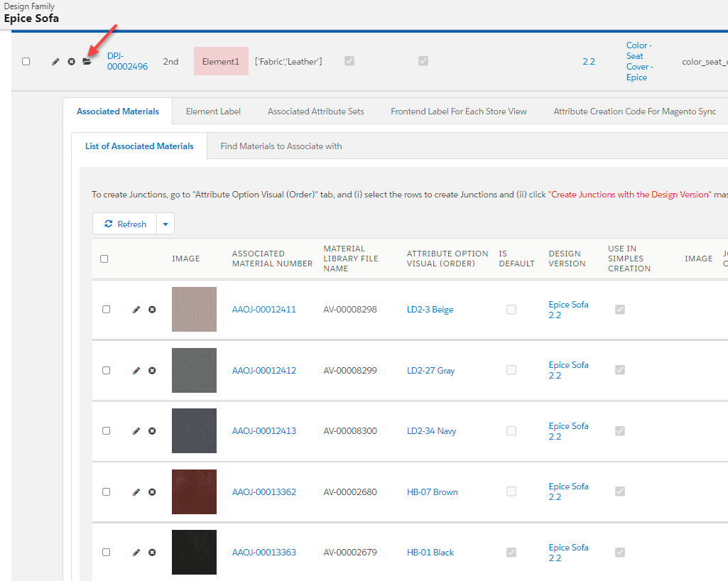Delete the AAOJ-00013363 row
The width and height of the screenshot is (728, 581).
click(152, 552)
